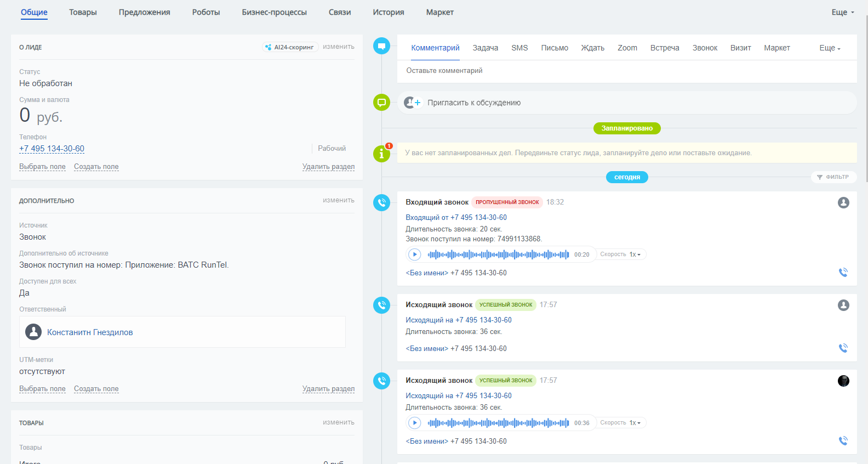
Task: Open Константин Гнездилов profile link
Action: (x=90, y=332)
